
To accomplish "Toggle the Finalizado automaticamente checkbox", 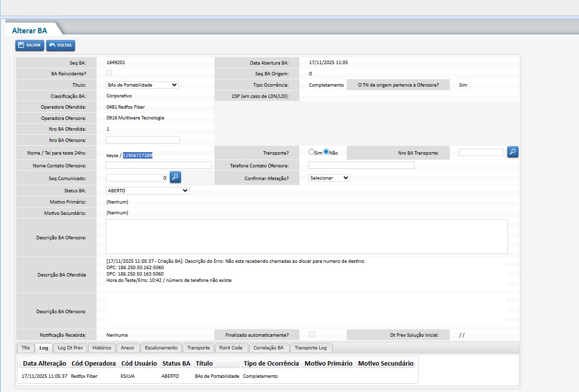I will coord(312,334).
